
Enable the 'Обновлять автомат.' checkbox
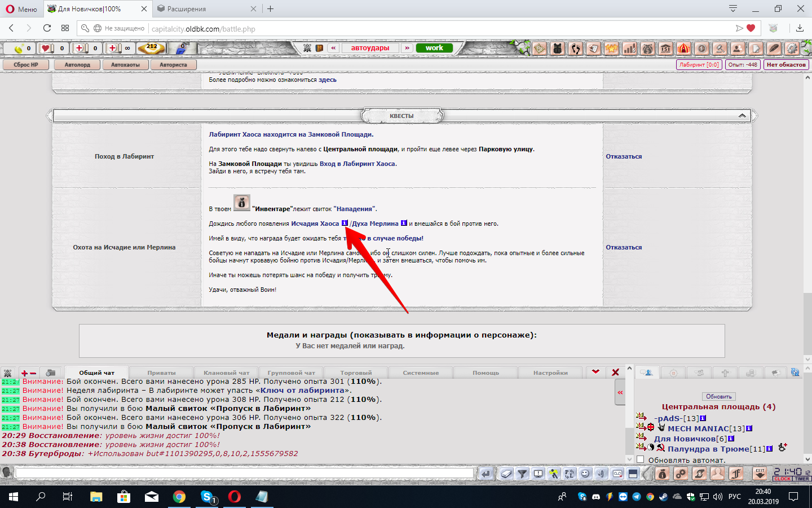640,459
